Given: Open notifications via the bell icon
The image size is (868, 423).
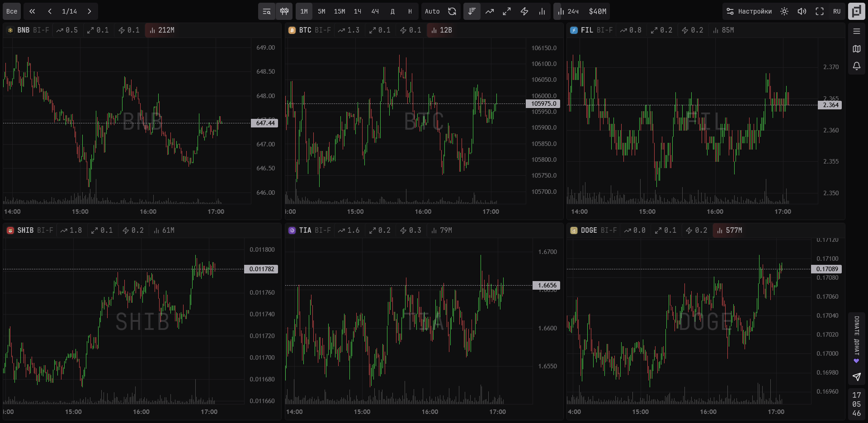Looking at the screenshot, I should pyautogui.click(x=856, y=66).
